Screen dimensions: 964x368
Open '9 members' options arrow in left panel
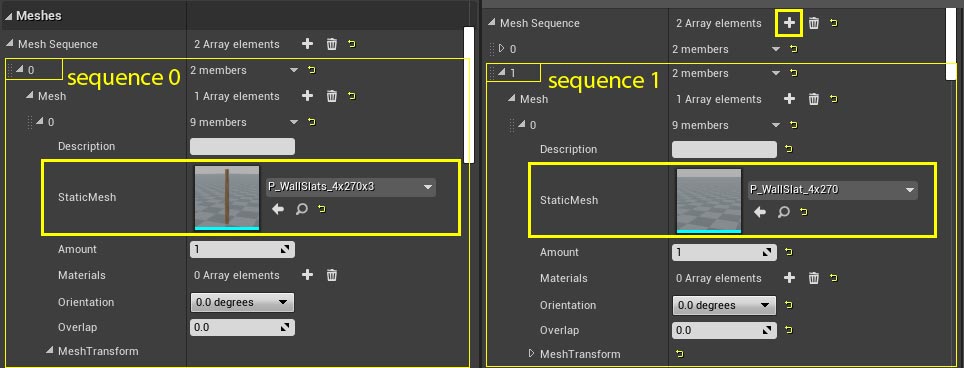[294, 122]
